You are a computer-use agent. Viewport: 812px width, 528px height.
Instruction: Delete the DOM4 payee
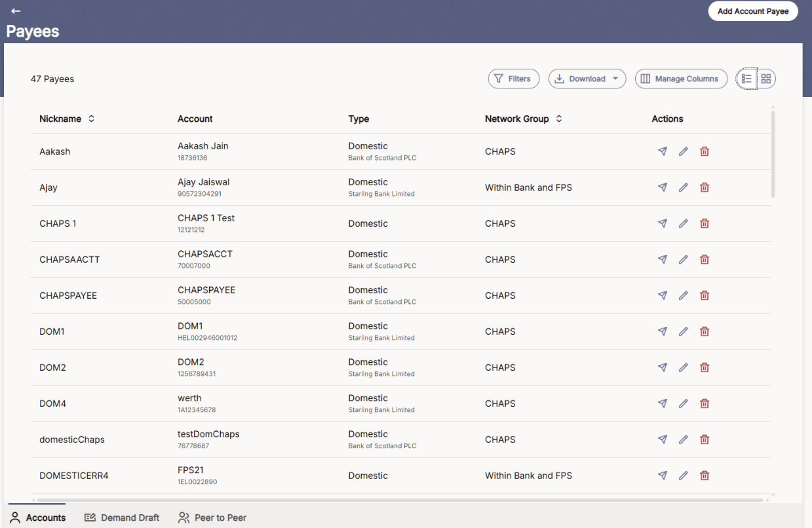click(705, 404)
